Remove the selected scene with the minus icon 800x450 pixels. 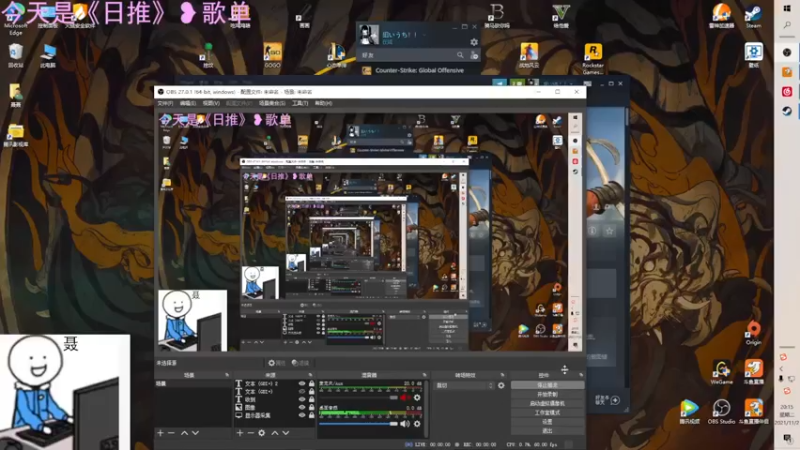[171, 433]
